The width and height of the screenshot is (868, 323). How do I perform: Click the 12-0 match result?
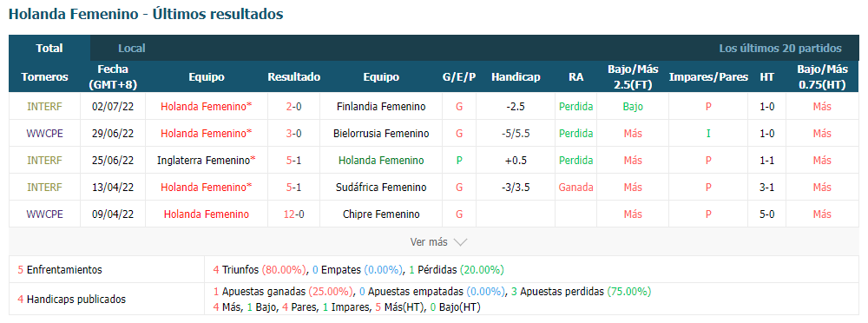[293, 214]
